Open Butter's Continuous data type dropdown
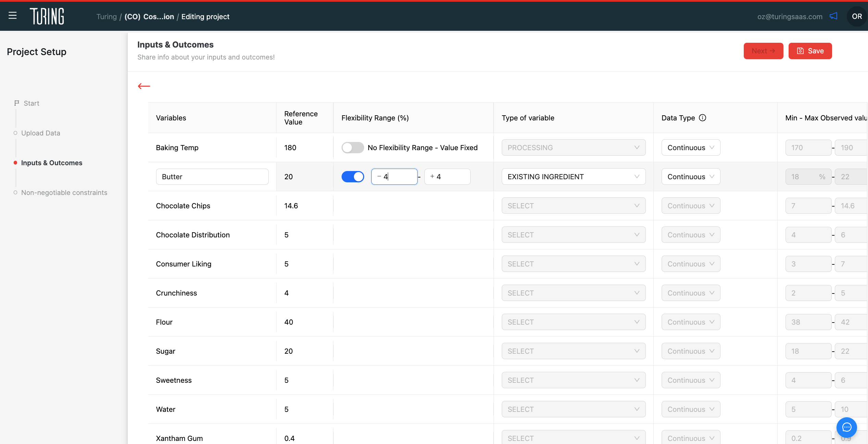 (691, 177)
